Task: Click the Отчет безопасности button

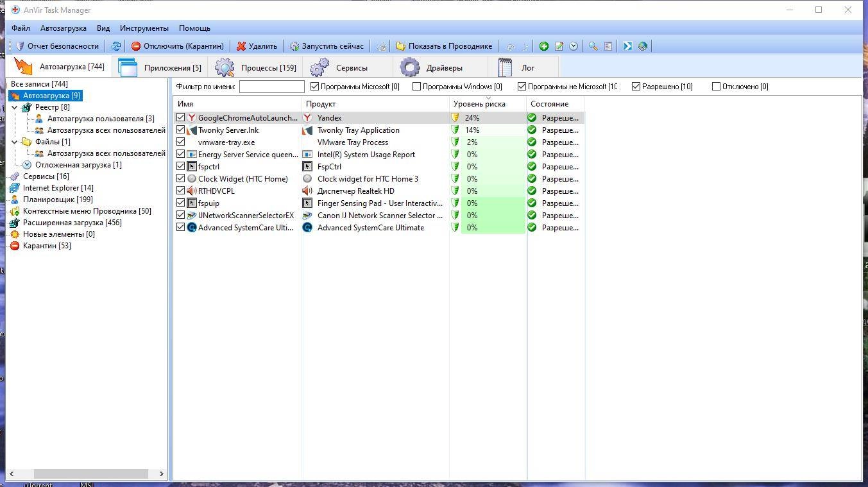Action: click(x=57, y=46)
